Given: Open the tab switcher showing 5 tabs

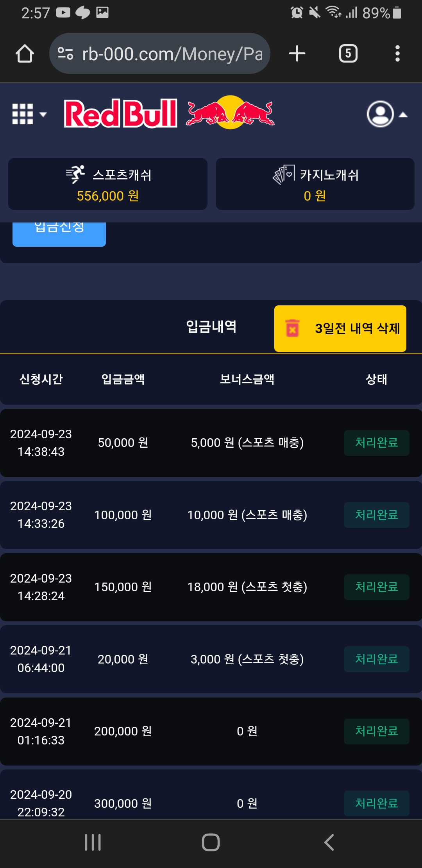Looking at the screenshot, I should [348, 54].
